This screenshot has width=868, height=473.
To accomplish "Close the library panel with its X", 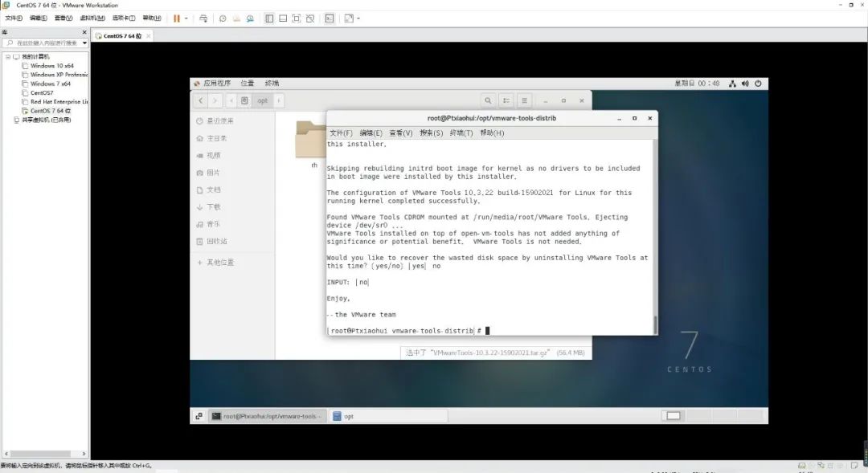I will tap(84, 33).
